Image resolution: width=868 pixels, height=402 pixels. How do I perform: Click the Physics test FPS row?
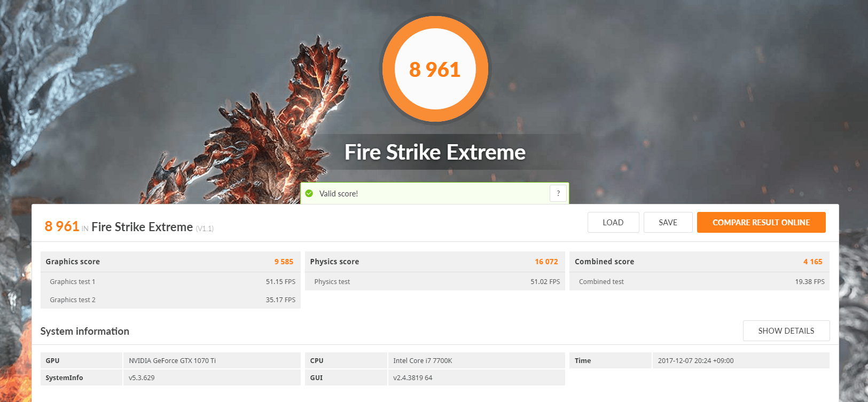point(434,282)
